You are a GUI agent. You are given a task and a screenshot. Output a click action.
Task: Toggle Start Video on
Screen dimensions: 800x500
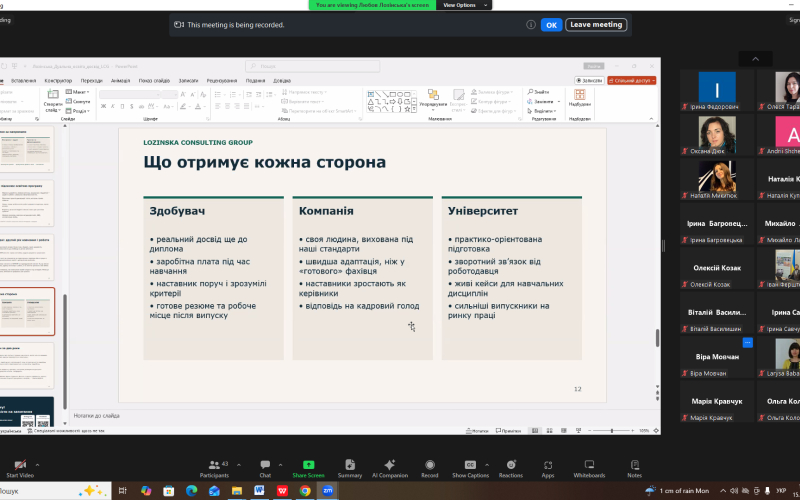click(x=20, y=465)
